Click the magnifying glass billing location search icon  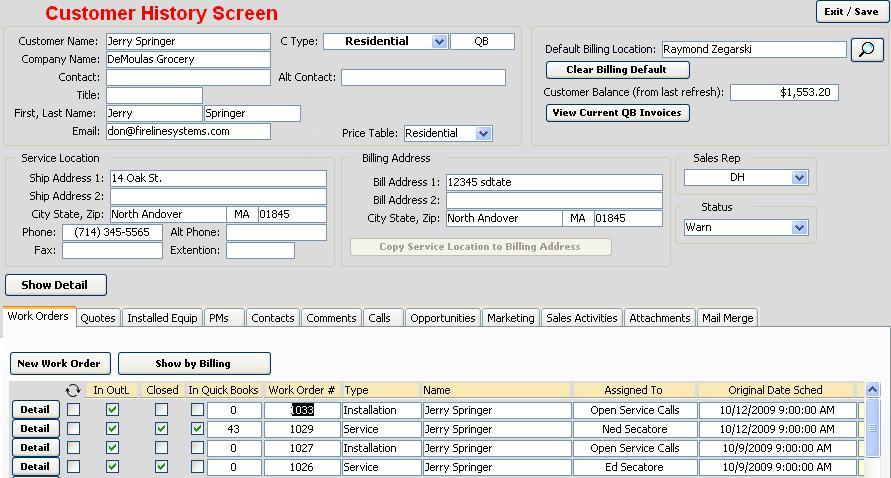point(866,49)
